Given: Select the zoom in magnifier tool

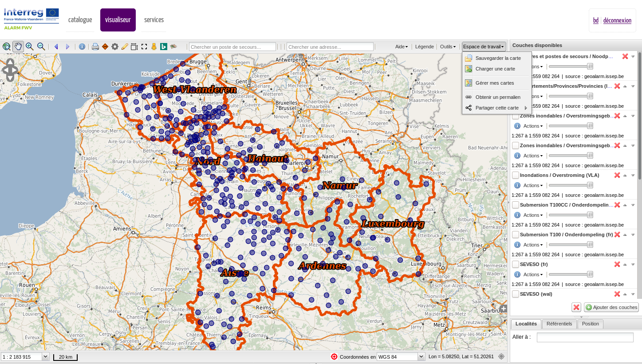Looking at the screenshot, I should coord(30,47).
